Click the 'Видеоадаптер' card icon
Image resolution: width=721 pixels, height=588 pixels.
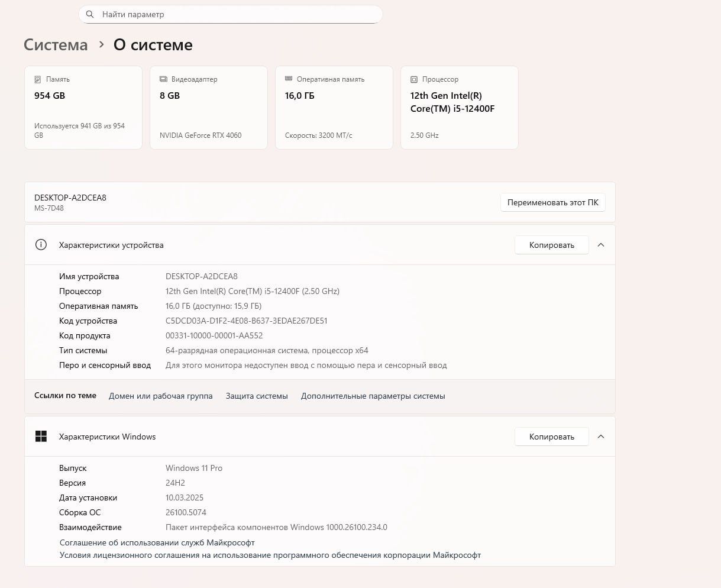163,79
